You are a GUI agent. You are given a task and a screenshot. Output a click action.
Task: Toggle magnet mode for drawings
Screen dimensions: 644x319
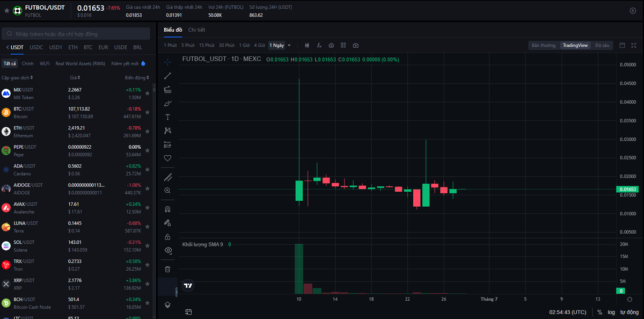[x=167, y=209]
